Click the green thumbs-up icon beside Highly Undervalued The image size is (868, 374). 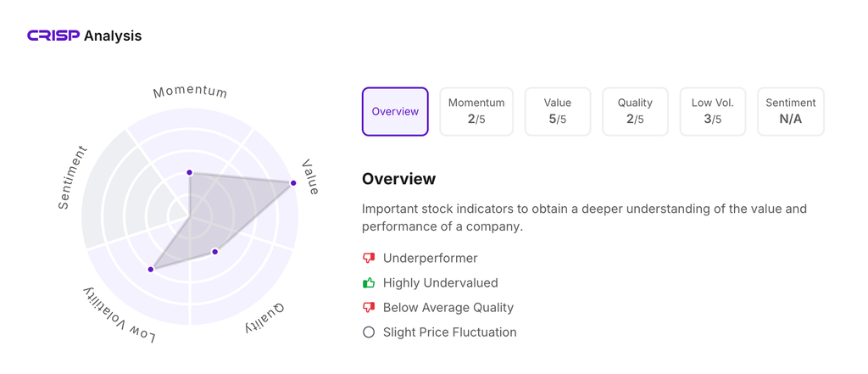point(369,282)
